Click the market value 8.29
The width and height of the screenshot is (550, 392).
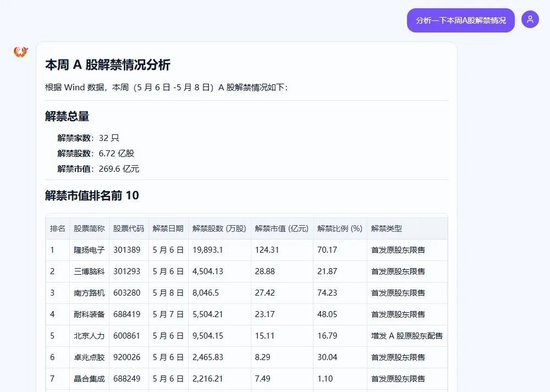click(x=262, y=357)
